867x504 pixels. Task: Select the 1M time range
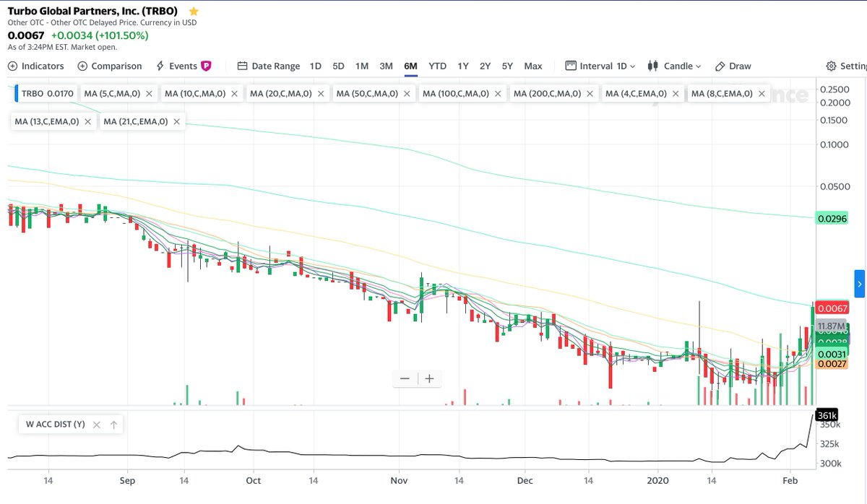click(362, 66)
